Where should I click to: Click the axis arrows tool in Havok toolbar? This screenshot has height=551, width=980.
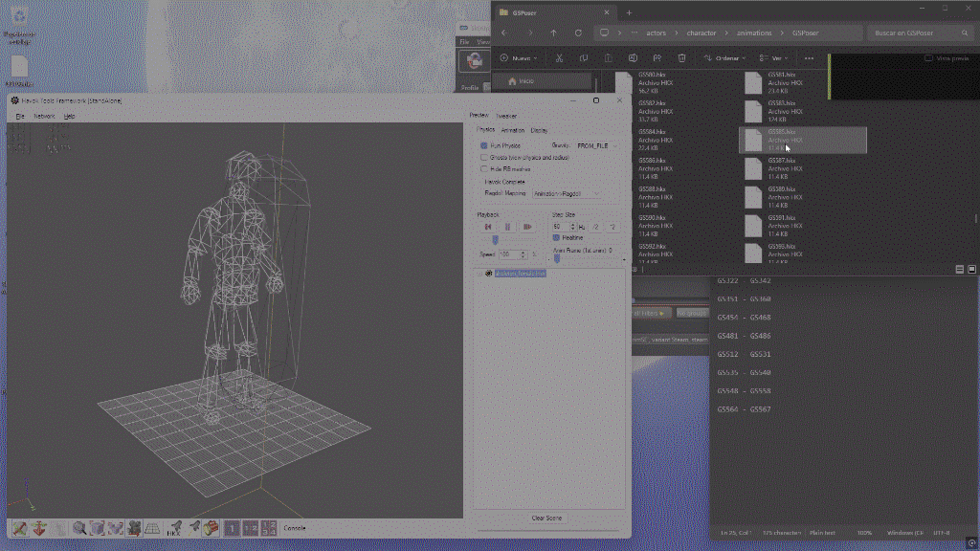(20, 528)
